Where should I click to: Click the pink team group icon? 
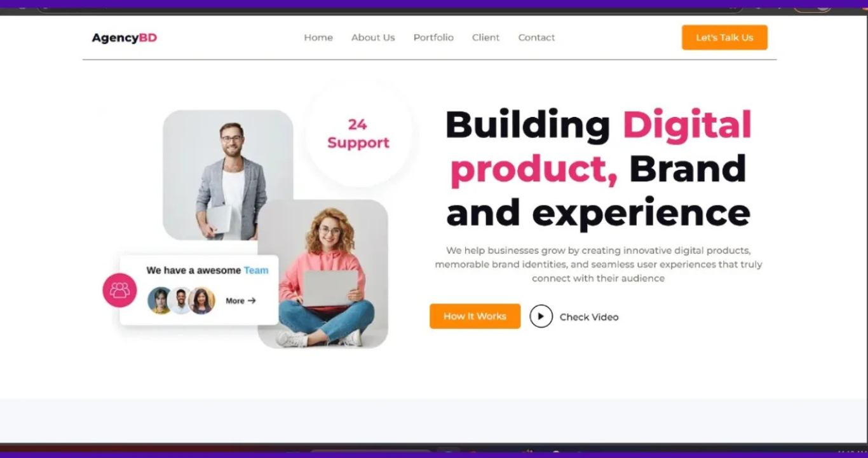point(119,290)
